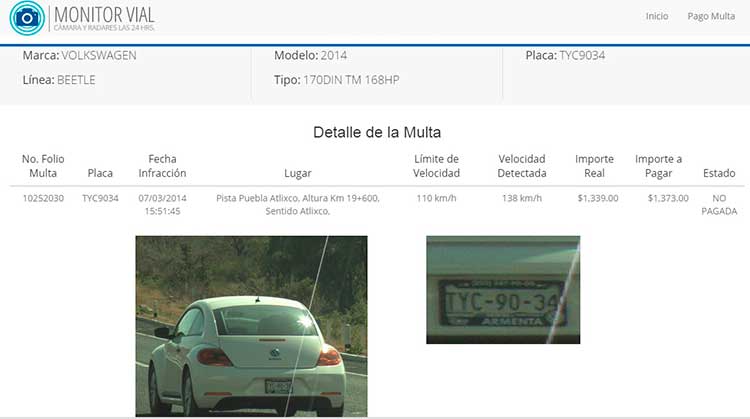Click infraction date 07/03/2014 15:51:45
The width and height of the screenshot is (750, 419).
[162, 205]
